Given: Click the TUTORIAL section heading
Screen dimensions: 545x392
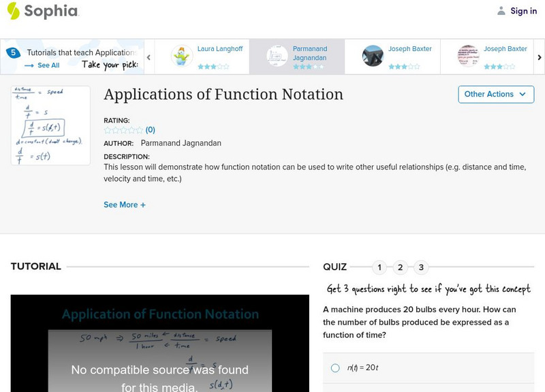Looking at the screenshot, I should point(35,266).
